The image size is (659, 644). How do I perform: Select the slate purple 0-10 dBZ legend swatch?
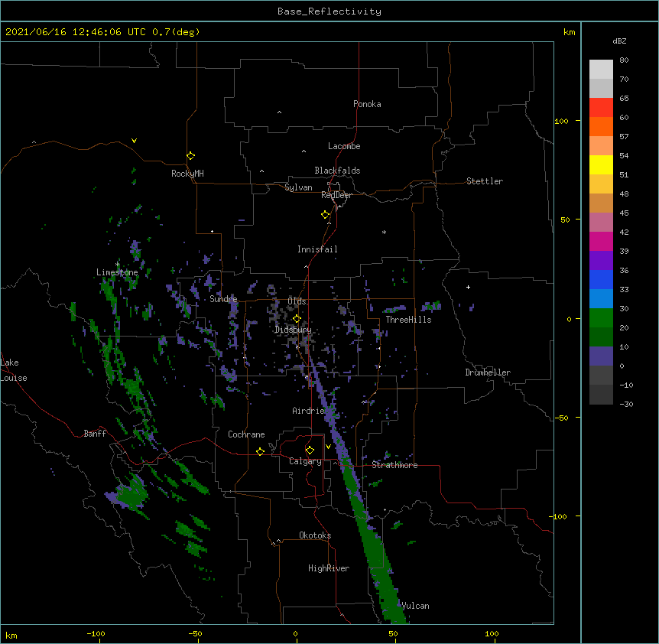[x=601, y=356]
